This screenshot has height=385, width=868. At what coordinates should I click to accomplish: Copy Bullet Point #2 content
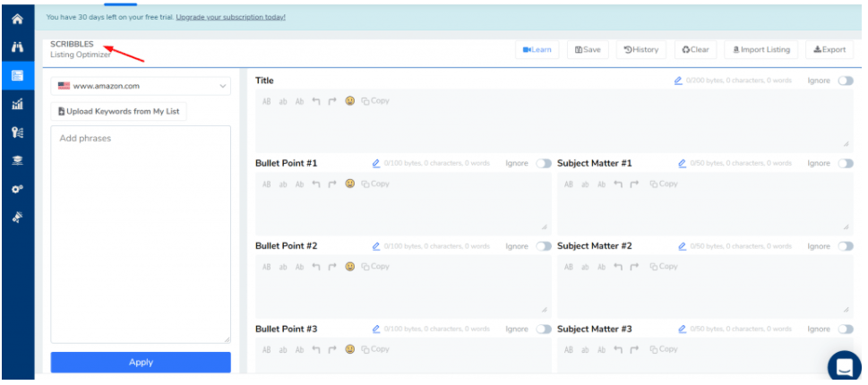coord(375,266)
